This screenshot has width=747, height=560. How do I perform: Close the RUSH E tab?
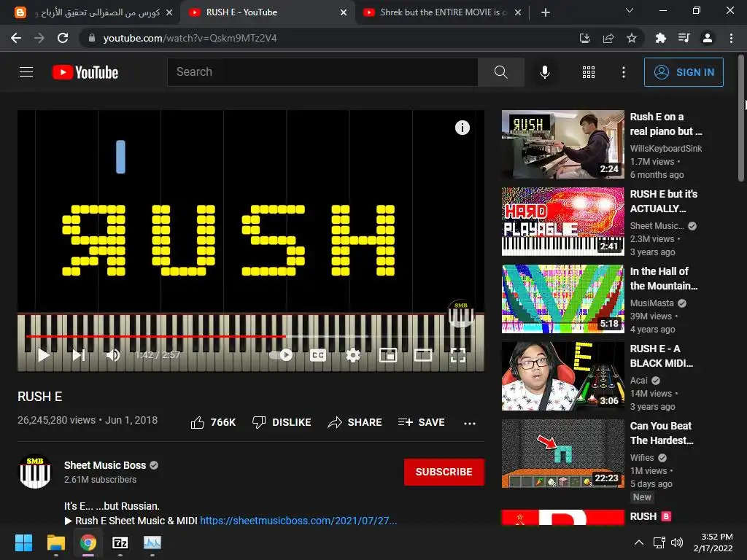(x=344, y=12)
